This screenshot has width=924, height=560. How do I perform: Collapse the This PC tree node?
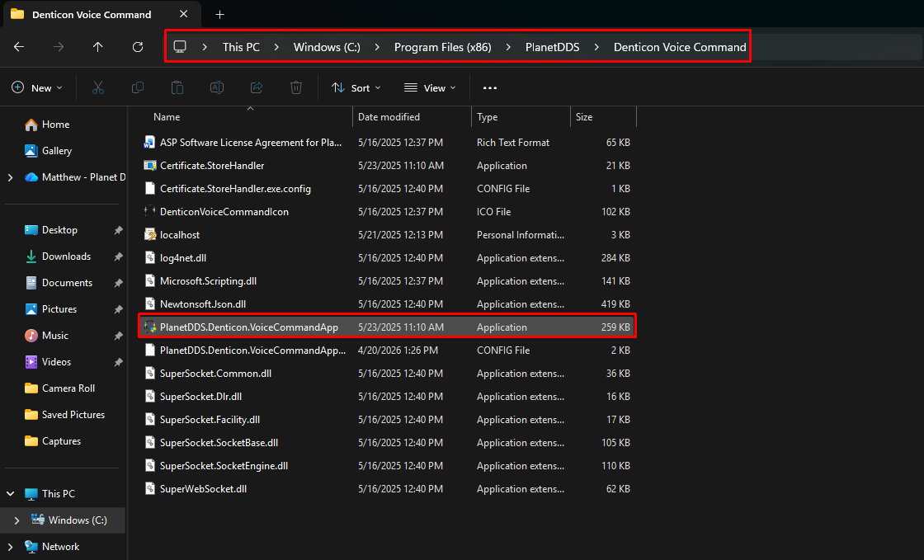[10, 493]
